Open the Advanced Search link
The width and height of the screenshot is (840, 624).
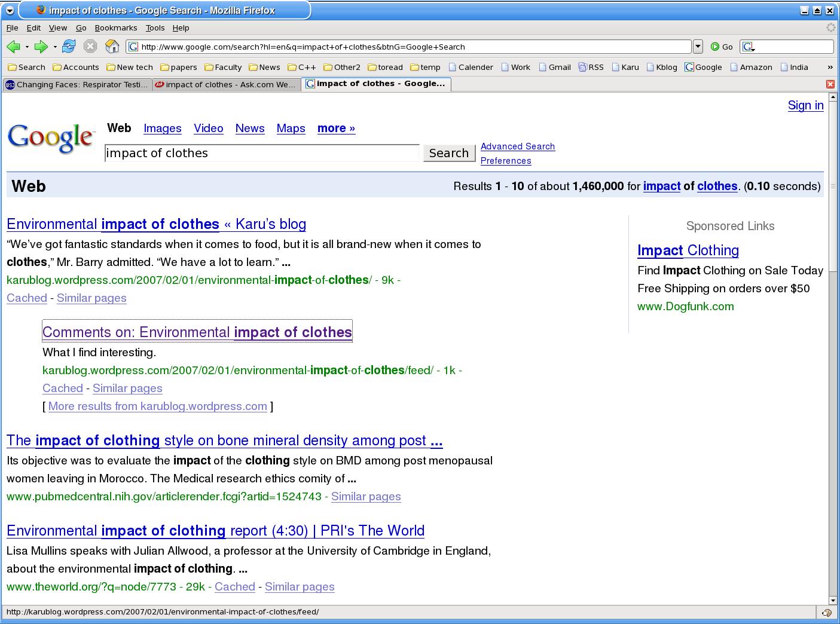click(518, 146)
